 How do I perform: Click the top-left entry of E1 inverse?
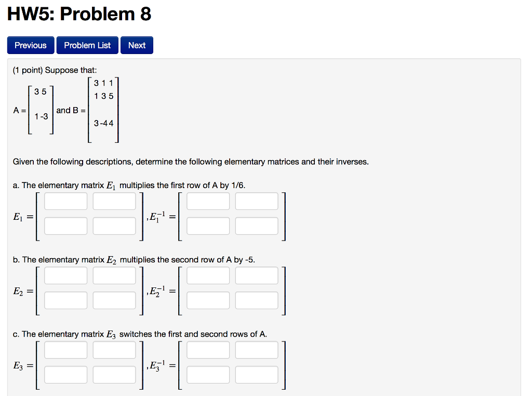(208, 201)
